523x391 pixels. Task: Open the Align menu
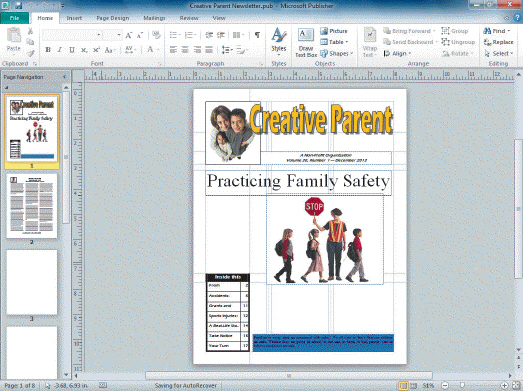coord(397,53)
